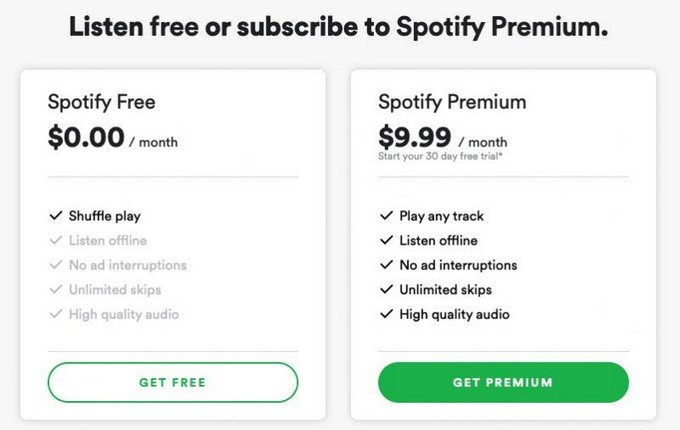680x430 pixels.
Task: Click the Premium High quality audio checkmark
Action: pos(385,314)
